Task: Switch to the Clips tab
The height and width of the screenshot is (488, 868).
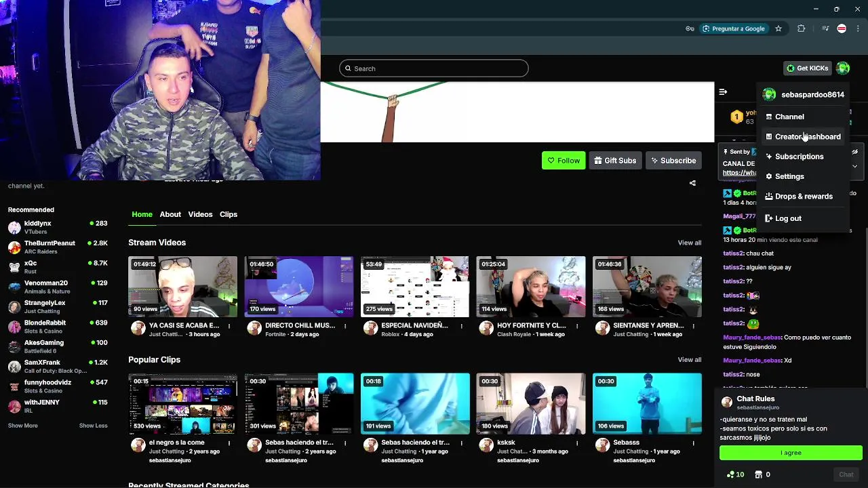Action: 229,214
